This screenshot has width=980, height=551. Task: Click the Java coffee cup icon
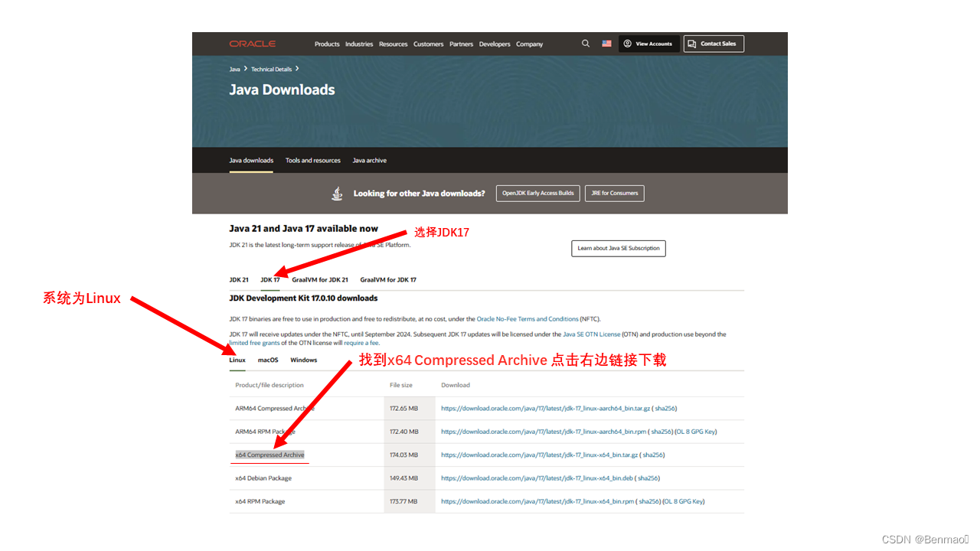click(x=337, y=194)
